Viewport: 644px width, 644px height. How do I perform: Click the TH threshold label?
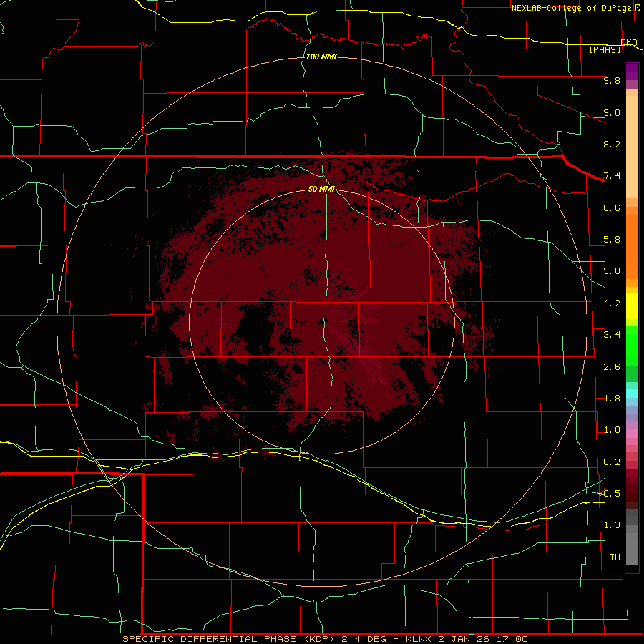coord(615,557)
